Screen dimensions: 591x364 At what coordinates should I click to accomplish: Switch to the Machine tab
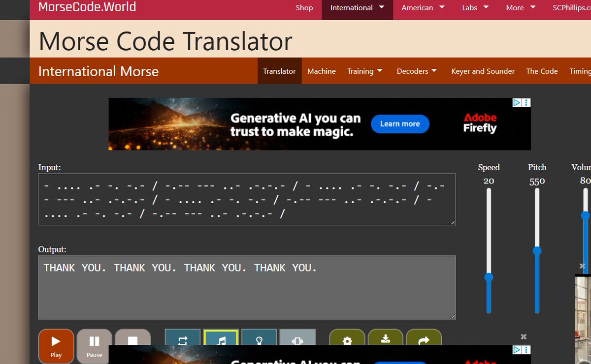[x=322, y=71]
